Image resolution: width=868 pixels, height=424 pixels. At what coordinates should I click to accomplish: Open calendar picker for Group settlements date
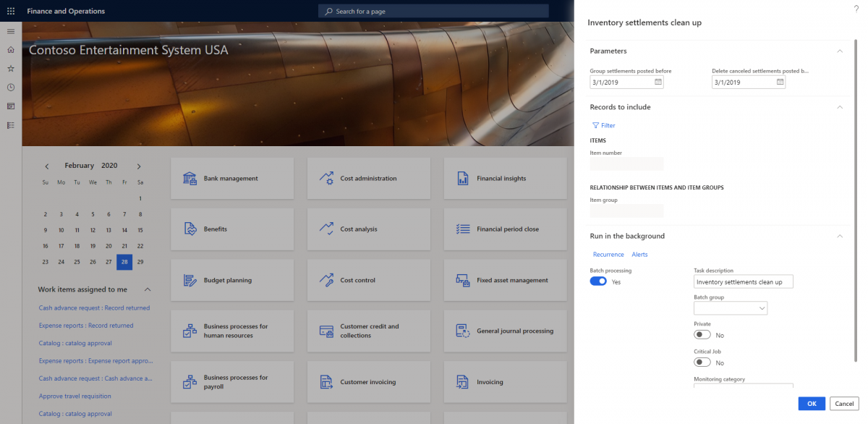pos(658,82)
